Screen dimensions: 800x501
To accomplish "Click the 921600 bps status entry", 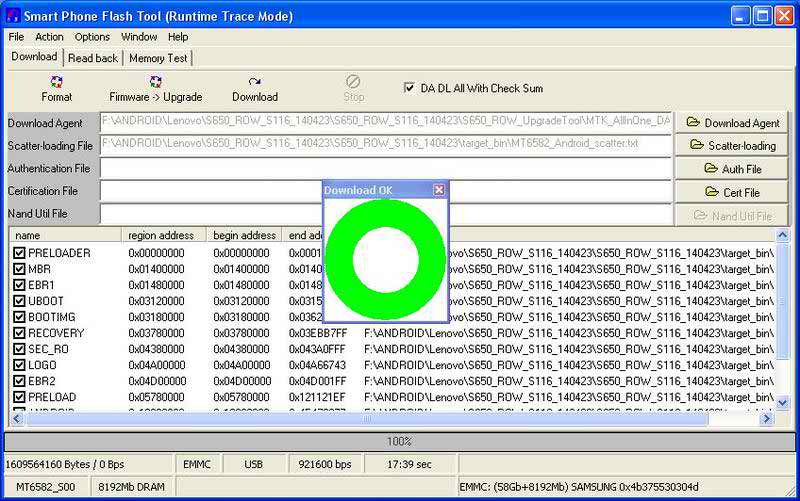I will click(325, 464).
